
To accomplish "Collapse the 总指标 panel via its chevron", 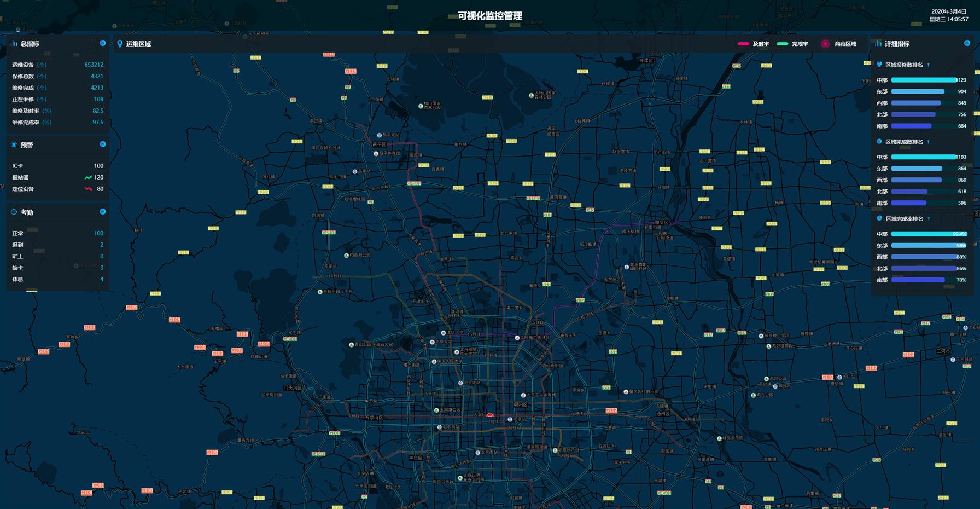I will point(102,43).
